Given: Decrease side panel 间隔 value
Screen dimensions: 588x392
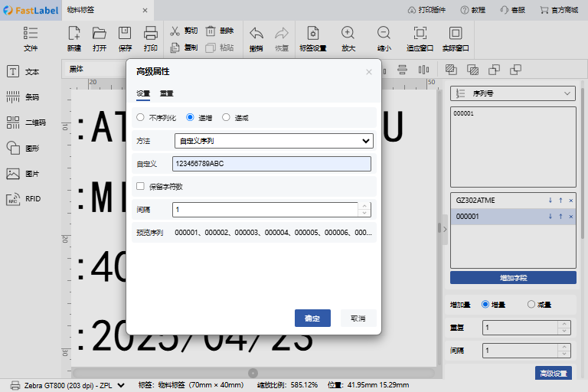Looking at the screenshot, I should click(564, 354).
